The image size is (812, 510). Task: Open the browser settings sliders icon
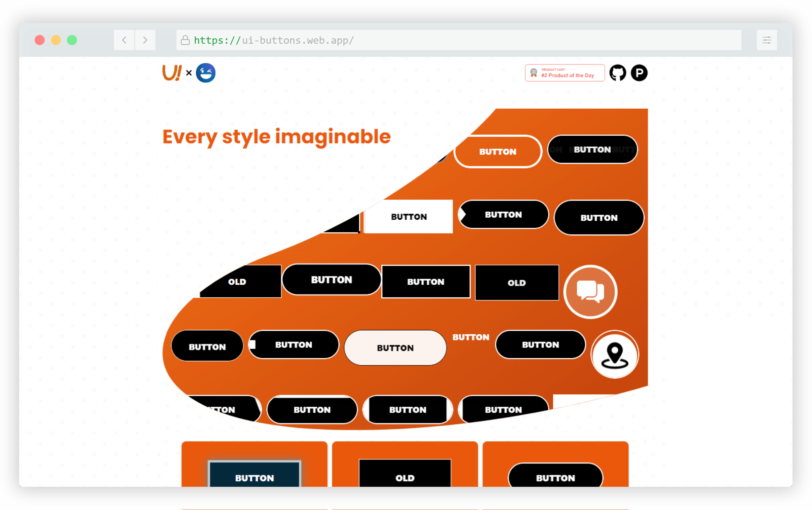767,40
